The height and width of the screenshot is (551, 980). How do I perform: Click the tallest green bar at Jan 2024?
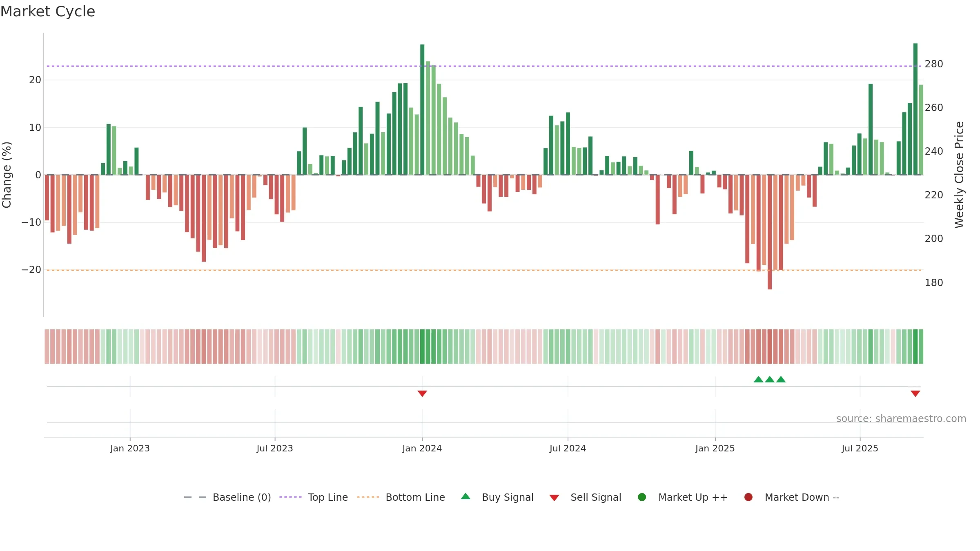422,109
